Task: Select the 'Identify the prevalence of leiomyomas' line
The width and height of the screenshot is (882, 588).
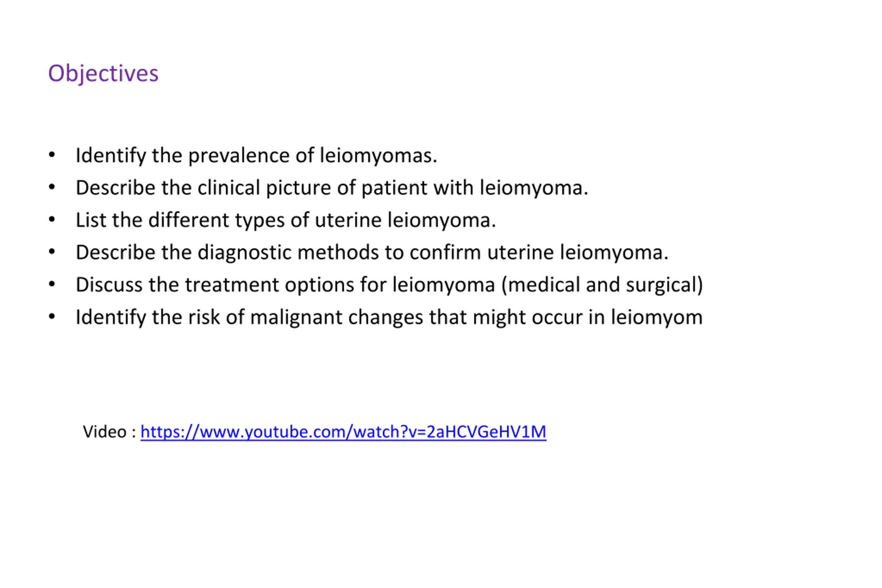Action: tap(256, 156)
